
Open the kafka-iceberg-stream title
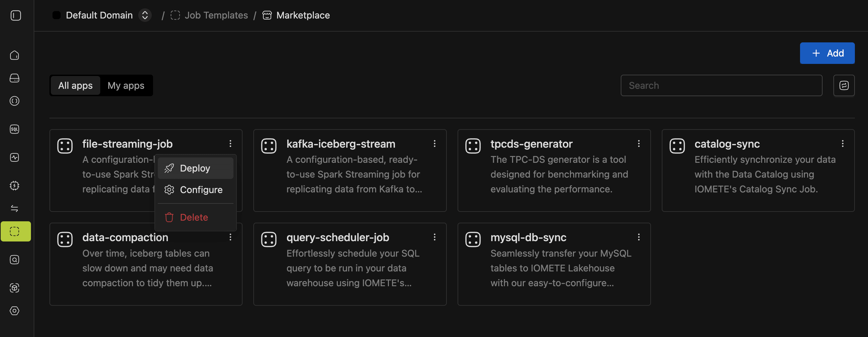[341, 144]
